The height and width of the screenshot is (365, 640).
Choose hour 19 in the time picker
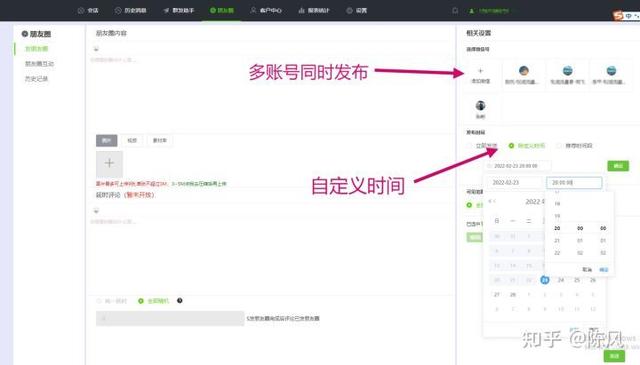pos(557,216)
